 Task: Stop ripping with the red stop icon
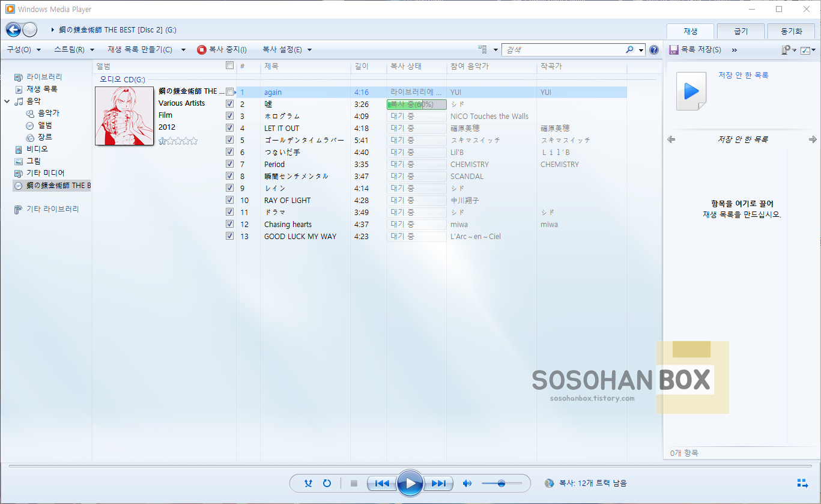click(202, 50)
